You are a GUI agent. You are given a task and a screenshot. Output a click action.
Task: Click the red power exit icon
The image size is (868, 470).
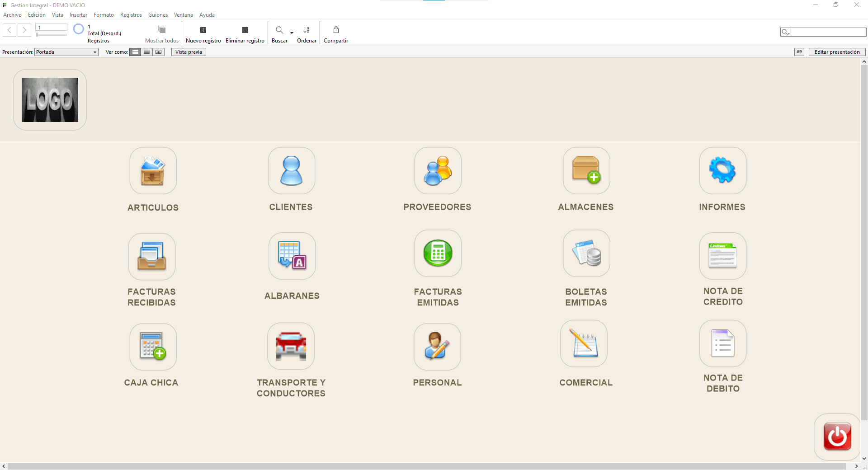[x=837, y=437]
